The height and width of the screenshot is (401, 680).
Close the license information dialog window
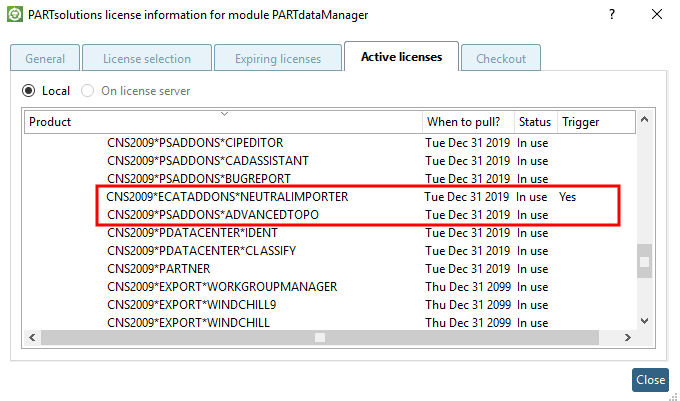click(657, 14)
